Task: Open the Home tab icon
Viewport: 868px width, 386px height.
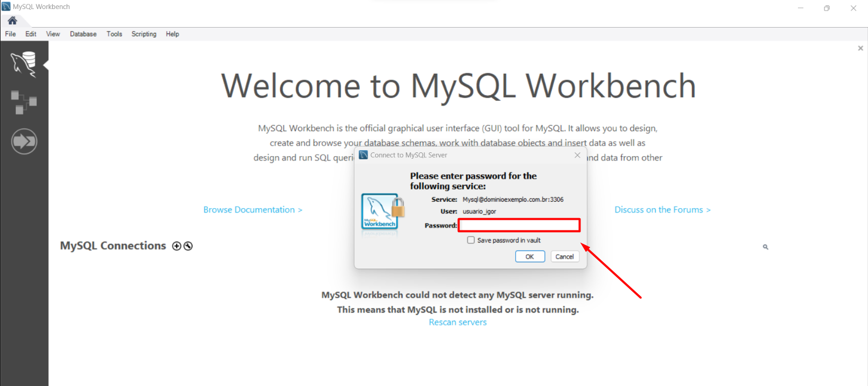Action: (x=12, y=20)
